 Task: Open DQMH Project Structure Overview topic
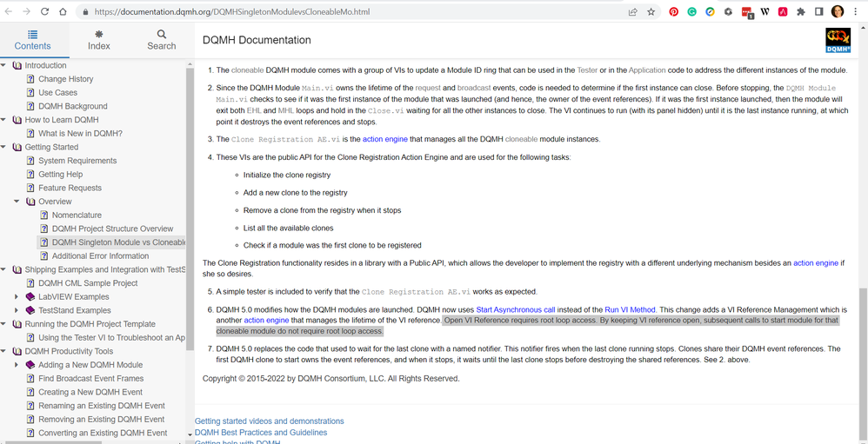(x=112, y=229)
